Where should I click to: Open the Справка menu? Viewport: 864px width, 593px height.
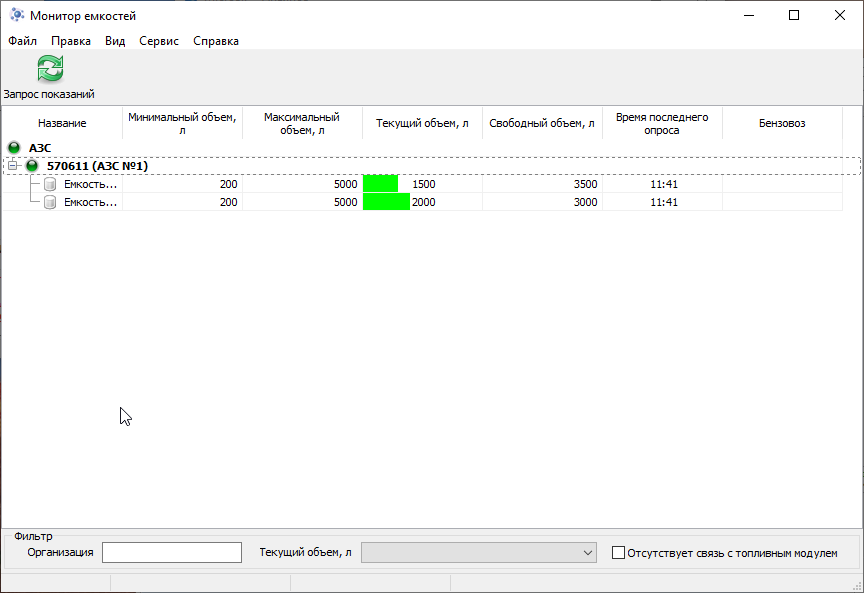point(216,41)
